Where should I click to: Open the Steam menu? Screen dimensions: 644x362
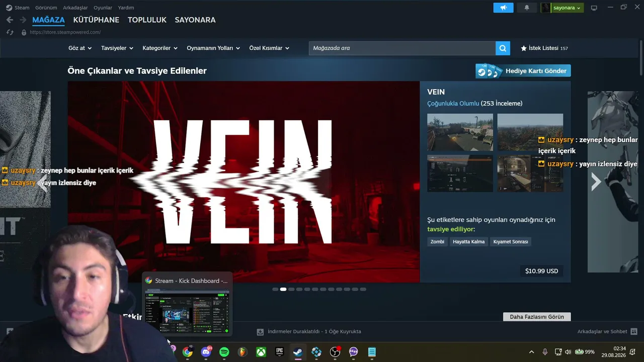22,8
